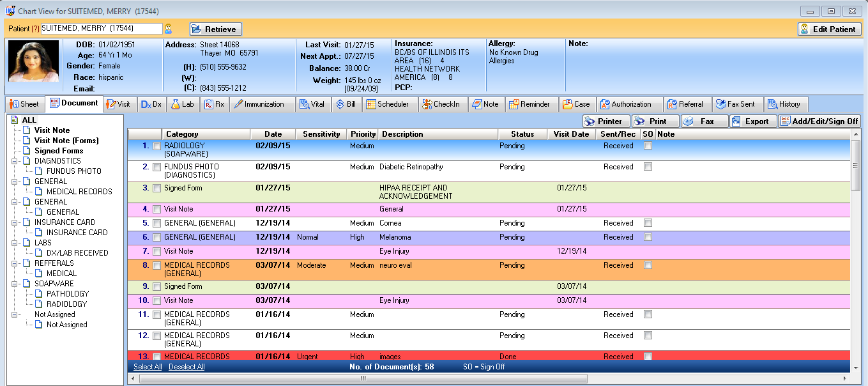The width and height of the screenshot is (868, 386).
Task: Click the Select All link
Action: tap(148, 367)
